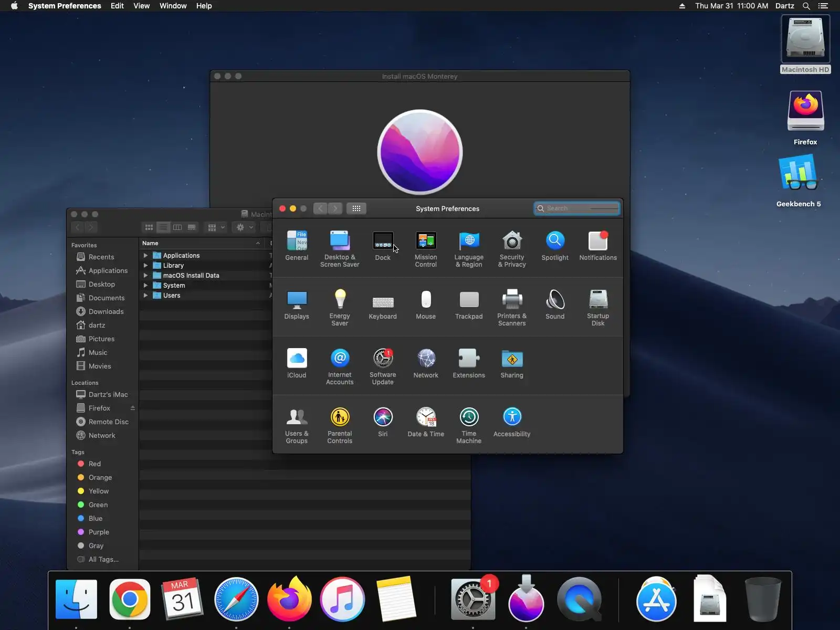840x630 pixels.
Task: Open the Sound preference pane
Action: 555,304
